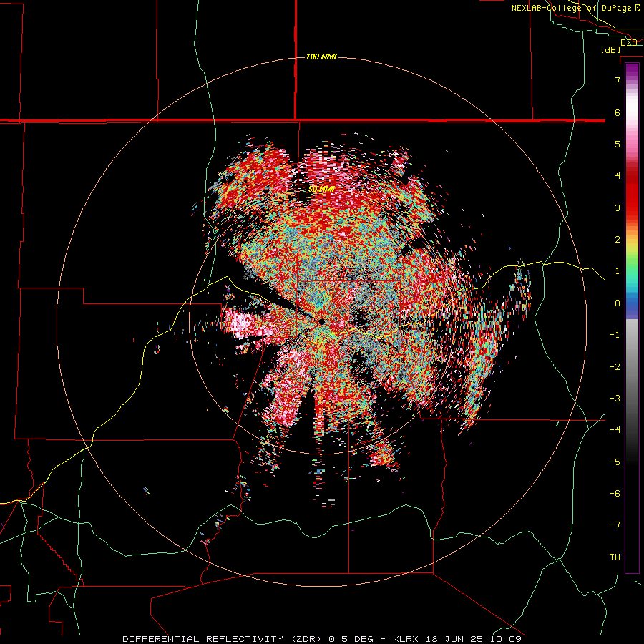The width and height of the screenshot is (644, 644).
Task: Click the scale value -2
Action: tap(615, 366)
